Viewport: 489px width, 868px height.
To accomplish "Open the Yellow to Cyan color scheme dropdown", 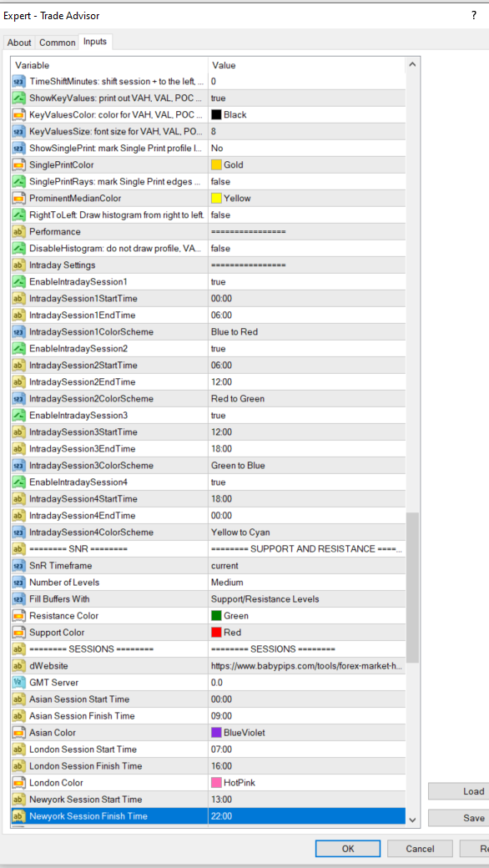I will click(306, 532).
